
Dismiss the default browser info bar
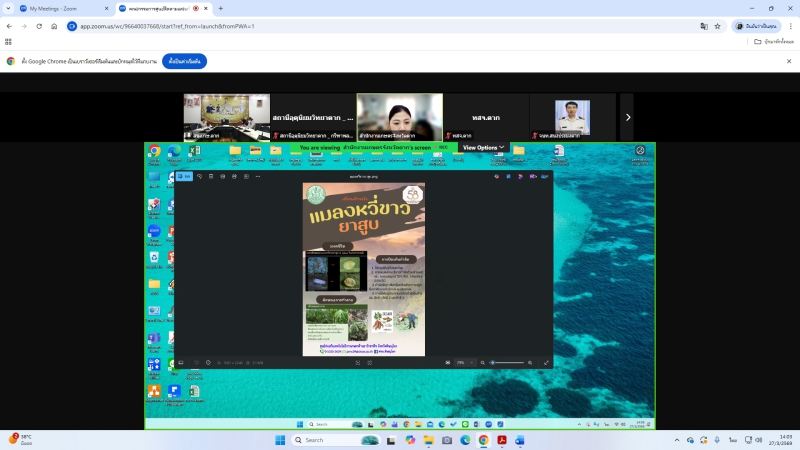click(x=789, y=61)
